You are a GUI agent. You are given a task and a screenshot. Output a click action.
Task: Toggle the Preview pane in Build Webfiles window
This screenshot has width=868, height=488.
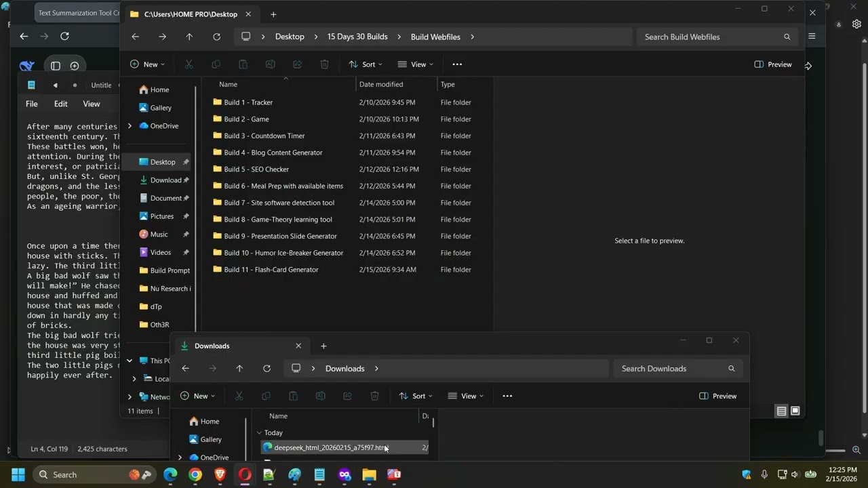pos(773,64)
